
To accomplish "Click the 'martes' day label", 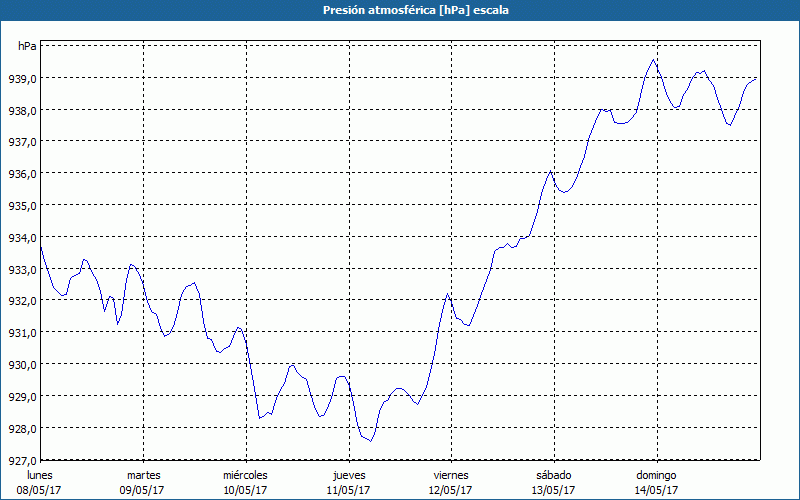I will 143,475.
